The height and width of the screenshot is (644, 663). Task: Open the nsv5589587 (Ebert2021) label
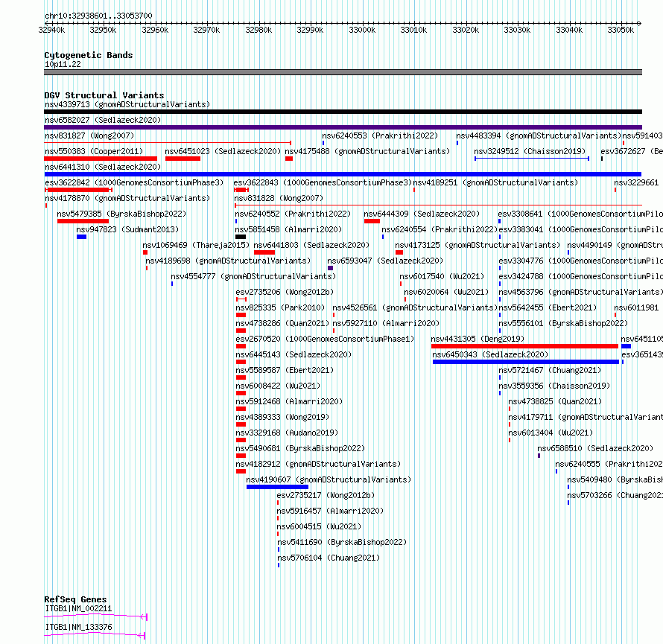285,370
